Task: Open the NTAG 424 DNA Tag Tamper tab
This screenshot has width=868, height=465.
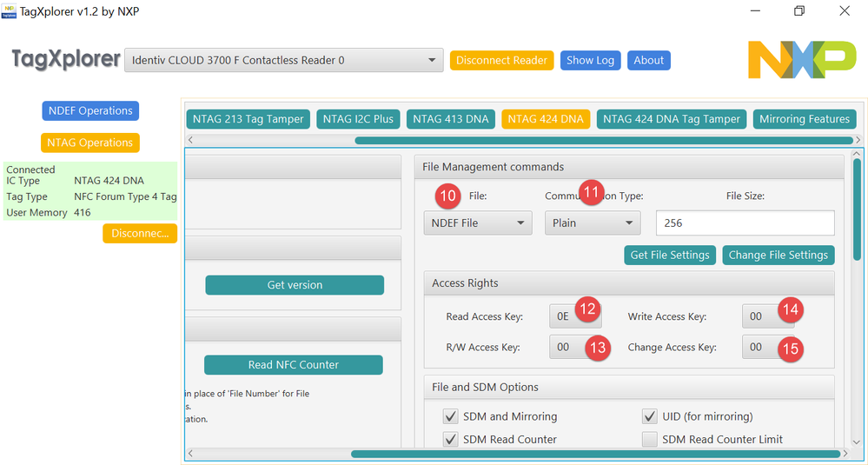Action: pyautogui.click(x=672, y=119)
